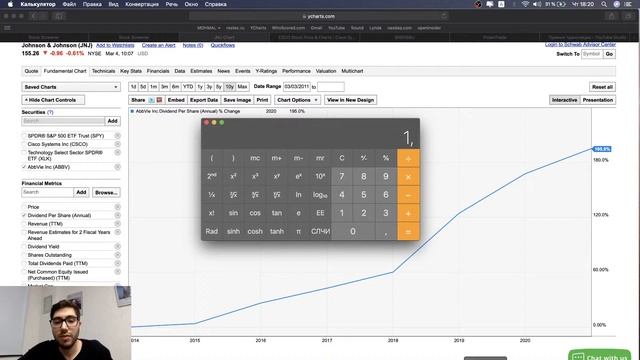Check the SPDR S&P 500 ETF Trust checkbox
640x360 pixels.
click(x=24, y=136)
